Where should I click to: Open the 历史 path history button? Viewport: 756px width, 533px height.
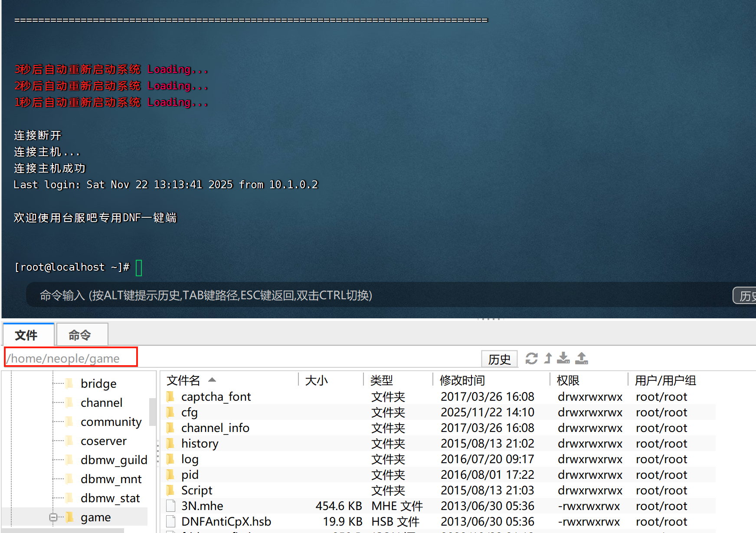point(500,359)
